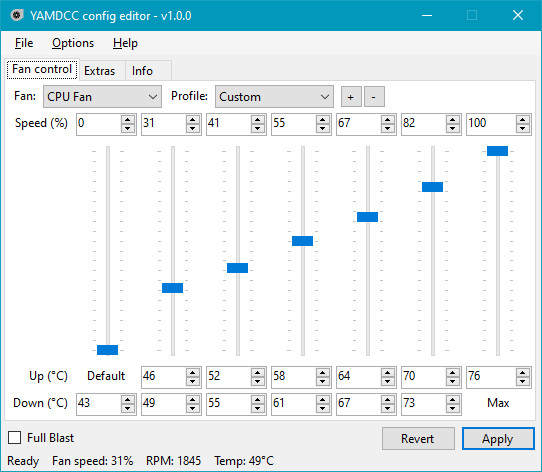Close the YAMDCC config editor window
The width and height of the screenshot is (542, 472).
coord(518,15)
